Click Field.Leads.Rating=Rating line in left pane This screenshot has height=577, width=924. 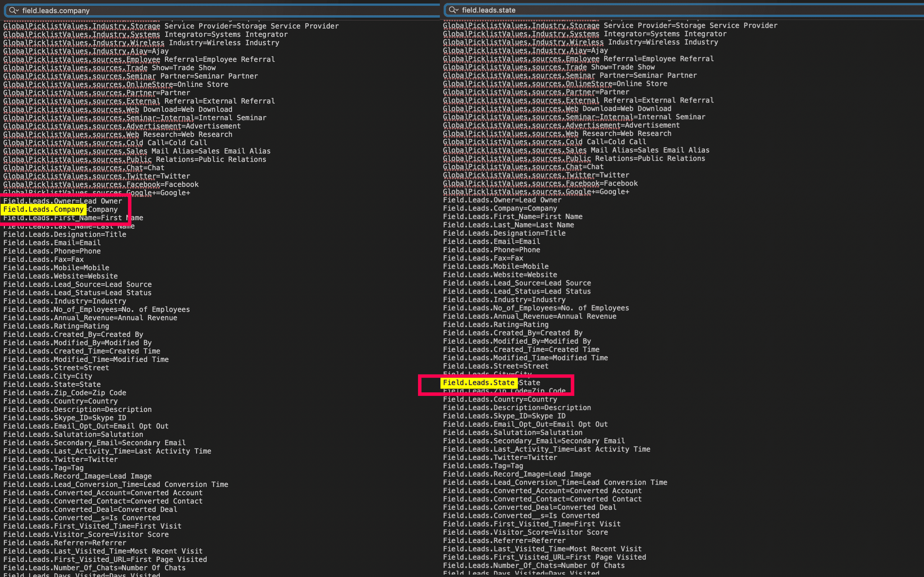click(56, 326)
